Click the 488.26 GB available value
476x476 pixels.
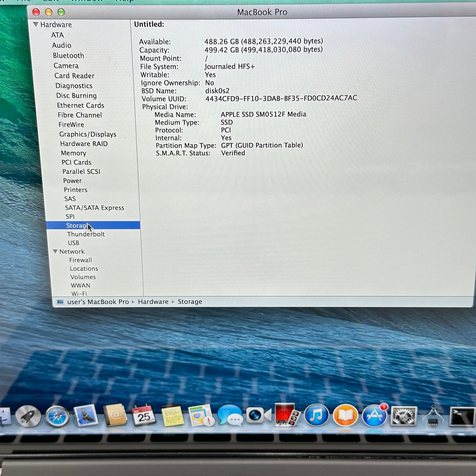263,42
